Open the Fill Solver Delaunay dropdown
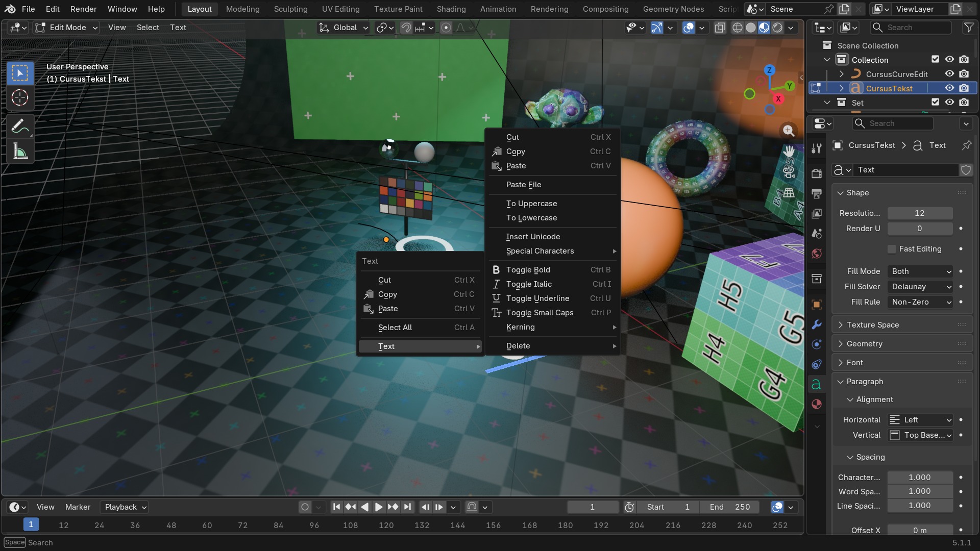Image resolution: width=980 pixels, height=551 pixels. point(920,287)
